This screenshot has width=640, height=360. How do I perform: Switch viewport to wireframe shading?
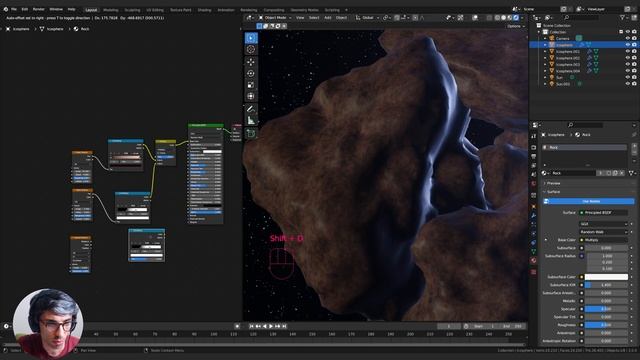pyautogui.click(x=497, y=18)
